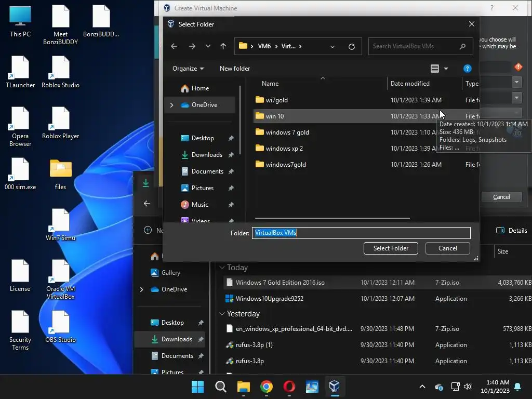This screenshot has width=532, height=399.
Task: Open This PC desktop icon
Action: click(20, 22)
